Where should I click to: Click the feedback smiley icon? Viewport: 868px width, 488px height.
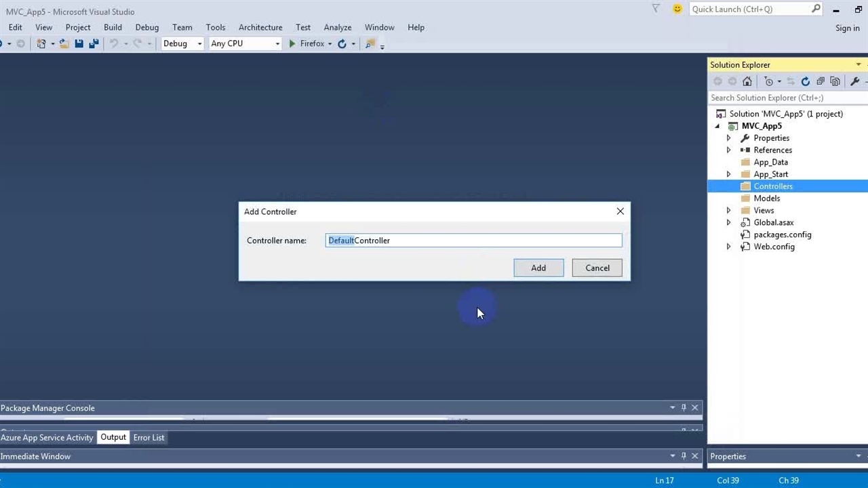677,9
